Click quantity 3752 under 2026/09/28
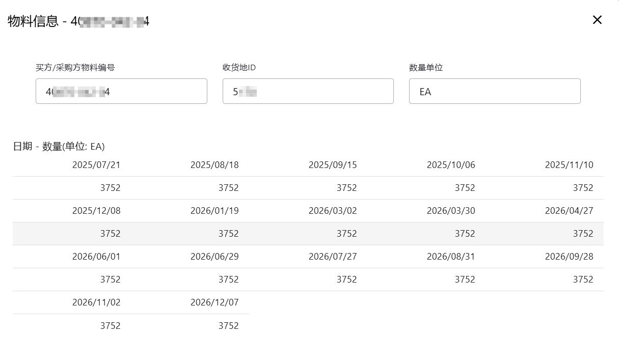 583,279
